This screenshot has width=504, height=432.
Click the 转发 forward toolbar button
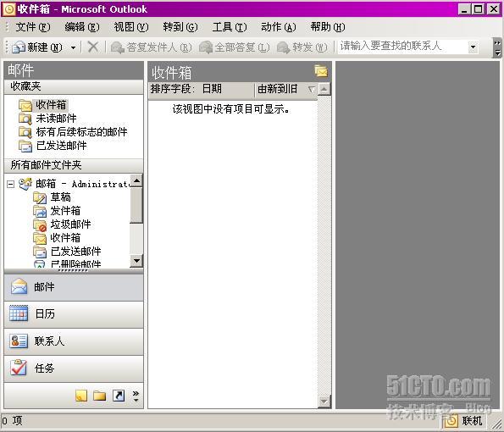(302, 47)
